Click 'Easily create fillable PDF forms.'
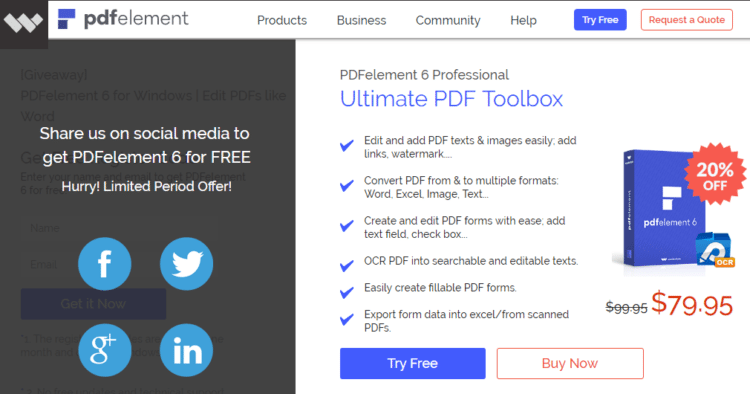 tap(440, 288)
